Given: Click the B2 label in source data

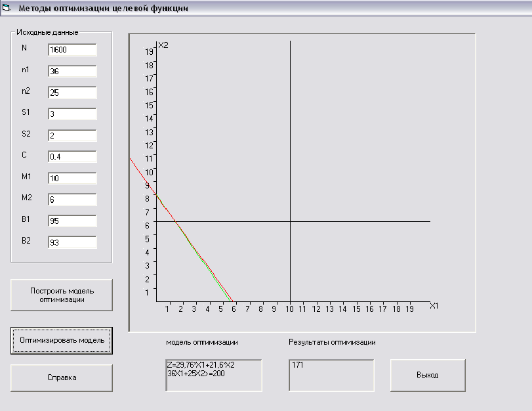Looking at the screenshot, I should tap(26, 240).
